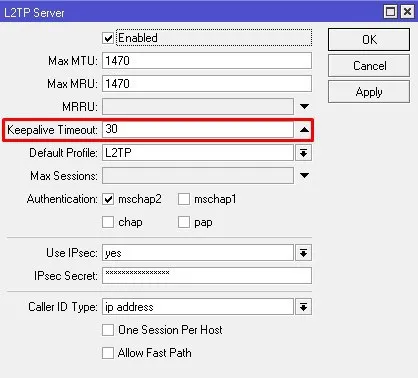Expand the MRRU field arrow
Image resolution: width=418 pixels, height=378 pixels.
pyautogui.click(x=304, y=107)
